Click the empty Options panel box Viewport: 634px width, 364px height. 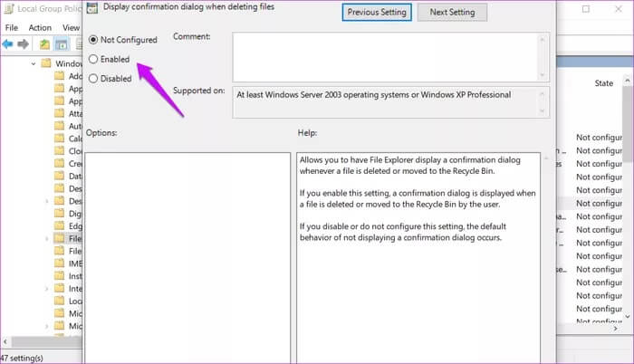pos(187,258)
